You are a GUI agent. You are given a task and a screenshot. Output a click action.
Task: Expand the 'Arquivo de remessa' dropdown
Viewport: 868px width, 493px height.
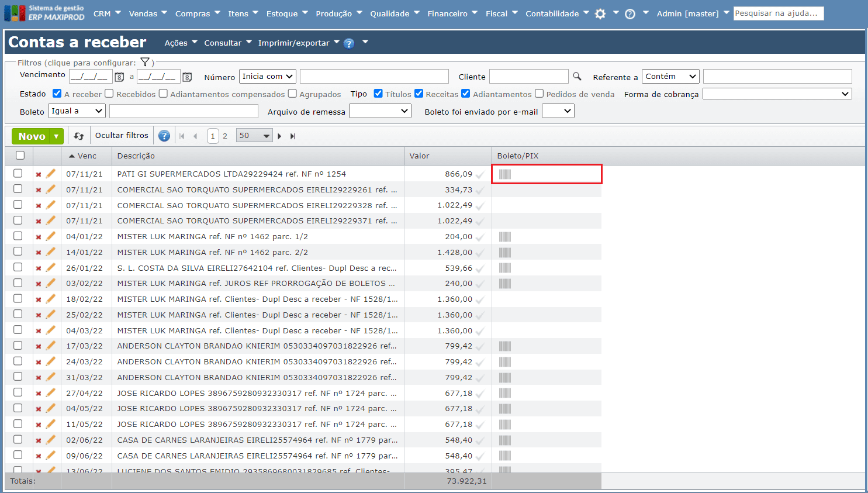[380, 111]
